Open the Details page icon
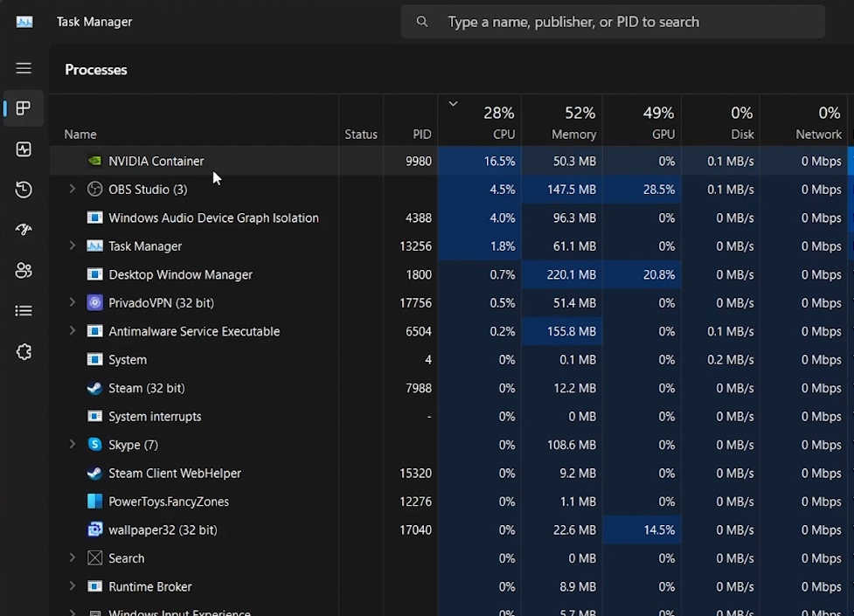 pos(24,311)
